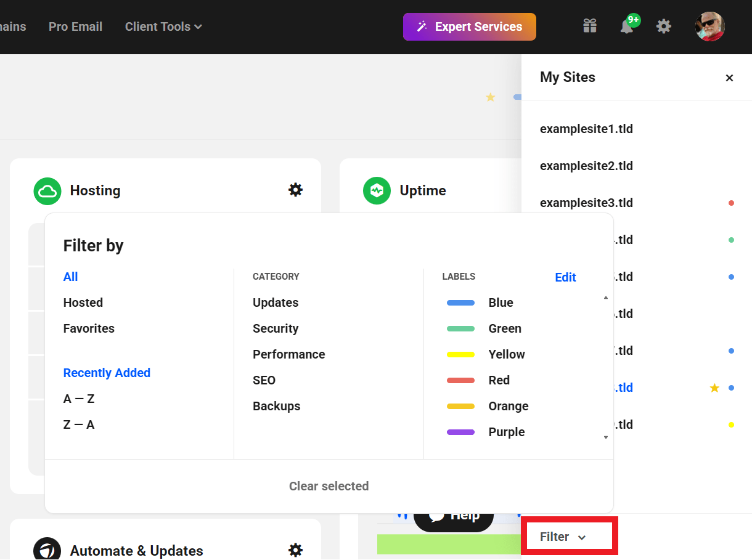The height and width of the screenshot is (560, 752).
Task: Select the Green label filter
Action: point(505,328)
